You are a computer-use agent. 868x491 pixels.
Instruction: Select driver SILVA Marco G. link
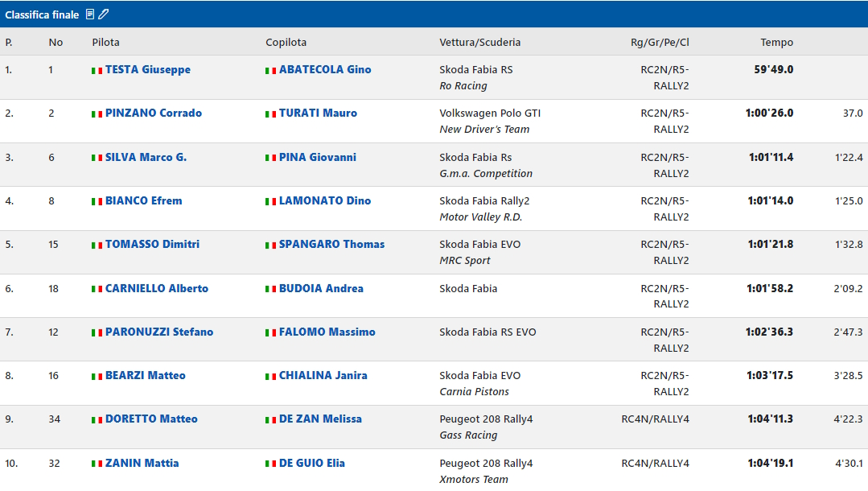click(146, 157)
